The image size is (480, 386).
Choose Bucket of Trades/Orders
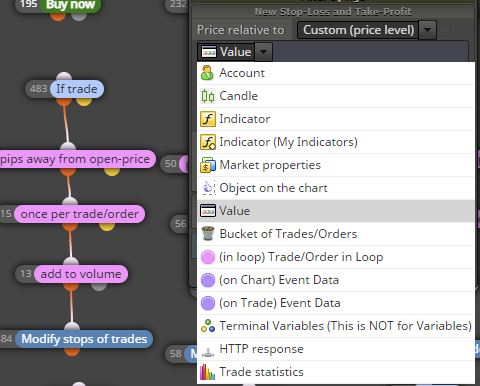tap(336, 234)
